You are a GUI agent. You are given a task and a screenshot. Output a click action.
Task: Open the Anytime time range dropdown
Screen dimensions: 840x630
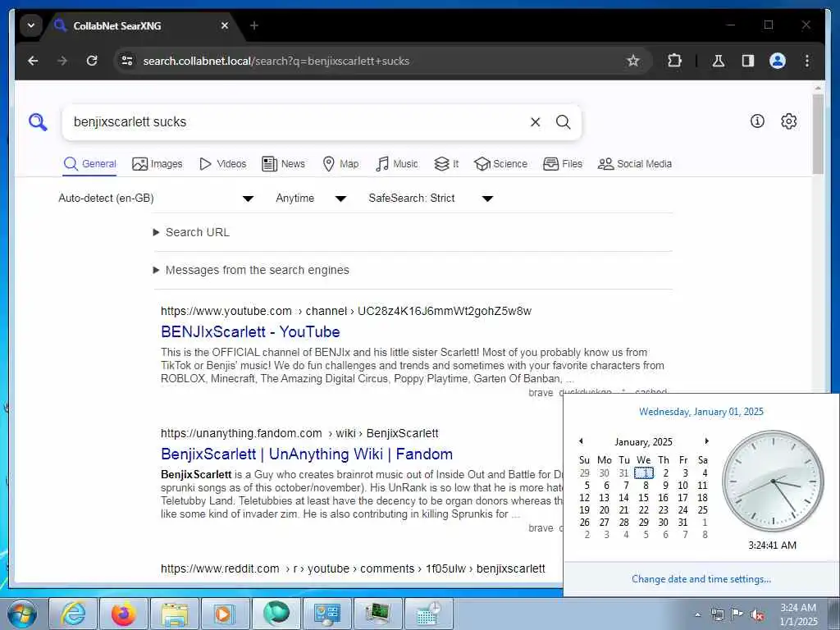coord(311,199)
